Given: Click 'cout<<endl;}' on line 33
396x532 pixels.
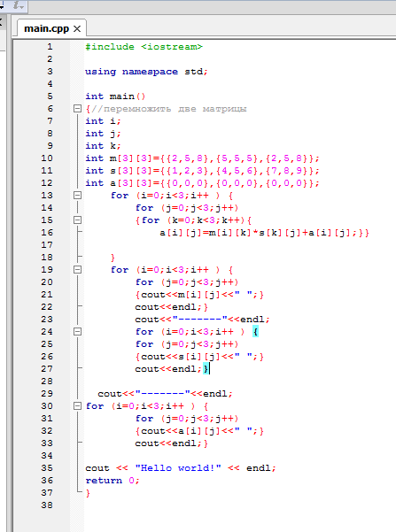Looking at the screenshot, I should point(172,443).
